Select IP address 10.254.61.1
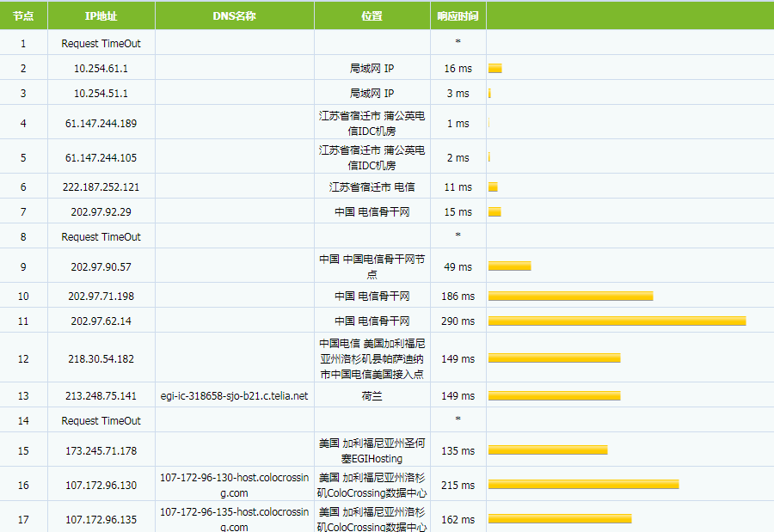 pyautogui.click(x=101, y=69)
